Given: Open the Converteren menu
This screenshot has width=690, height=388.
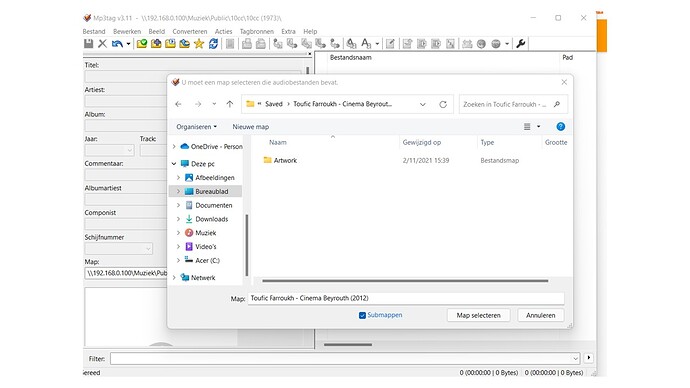Looking at the screenshot, I should point(190,32).
